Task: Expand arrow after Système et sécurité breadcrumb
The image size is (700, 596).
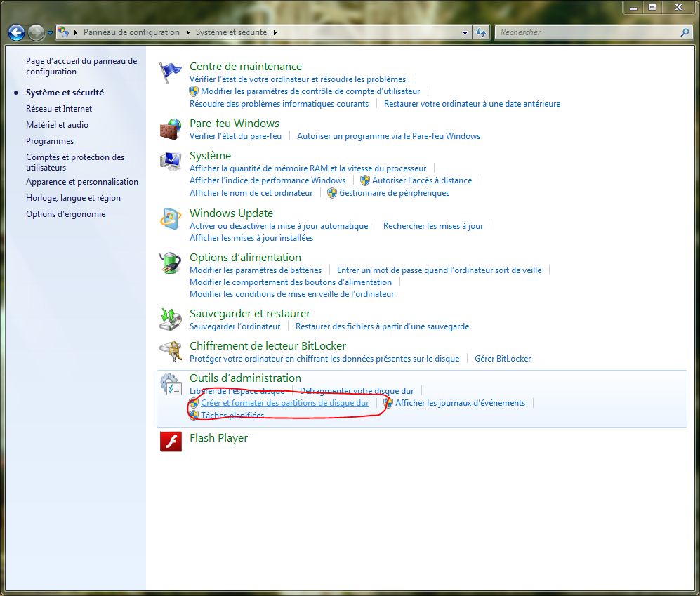Action: [275, 32]
